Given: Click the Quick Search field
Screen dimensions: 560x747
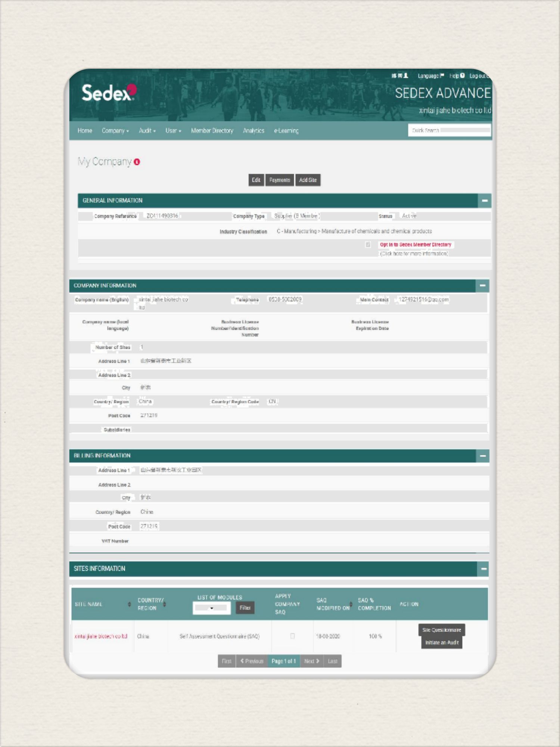Looking at the screenshot, I should [449, 130].
